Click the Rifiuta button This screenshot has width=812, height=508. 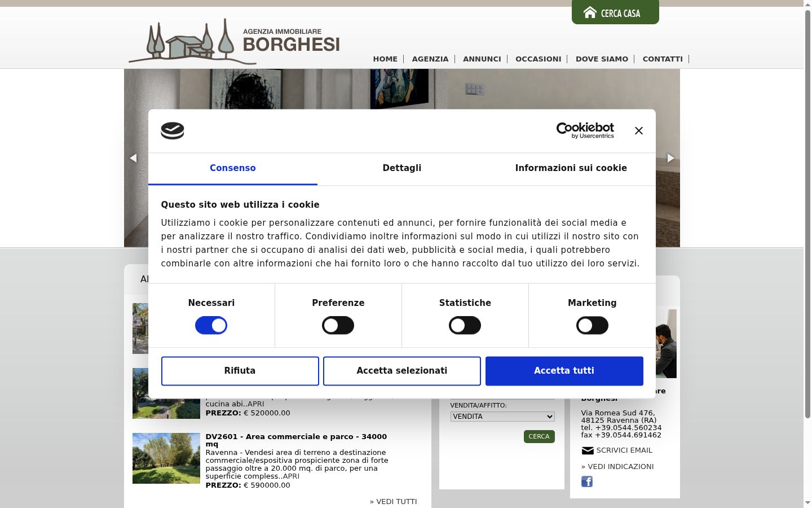240,371
